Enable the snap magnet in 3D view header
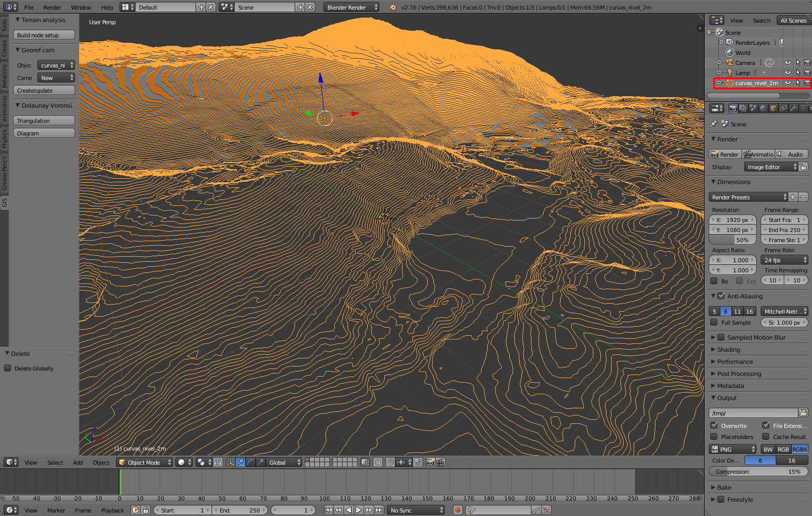This screenshot has height=516, width=812. click(390, 462)
